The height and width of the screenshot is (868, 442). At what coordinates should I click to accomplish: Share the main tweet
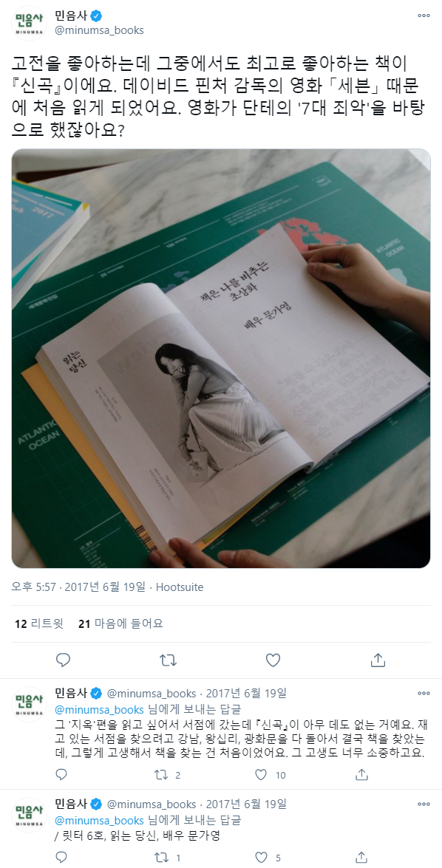point(378,660)
